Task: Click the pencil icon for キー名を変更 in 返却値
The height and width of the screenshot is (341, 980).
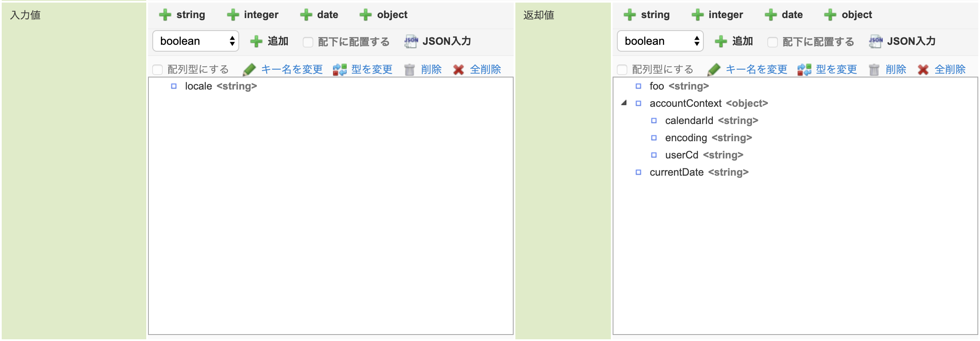Action: (x=714, y=69)
